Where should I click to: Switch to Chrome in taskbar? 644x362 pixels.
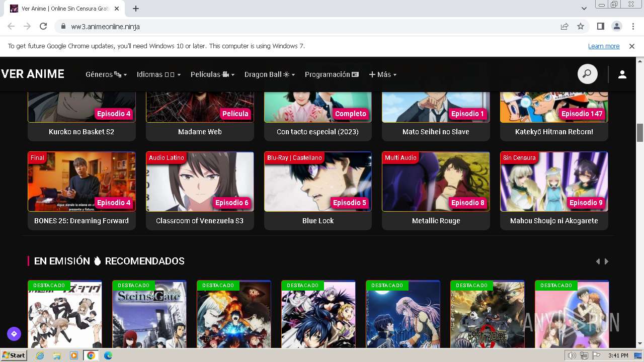pos(91,355)
